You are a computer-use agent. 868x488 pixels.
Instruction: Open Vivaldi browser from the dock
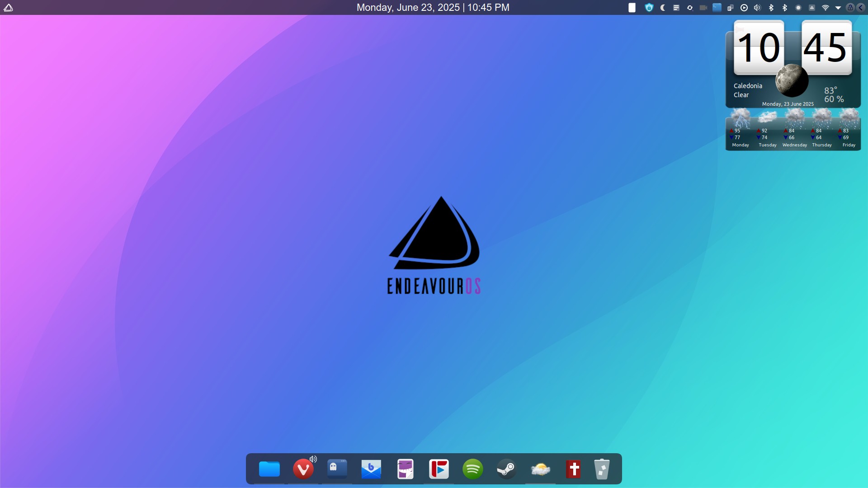(x=303, y=469)
